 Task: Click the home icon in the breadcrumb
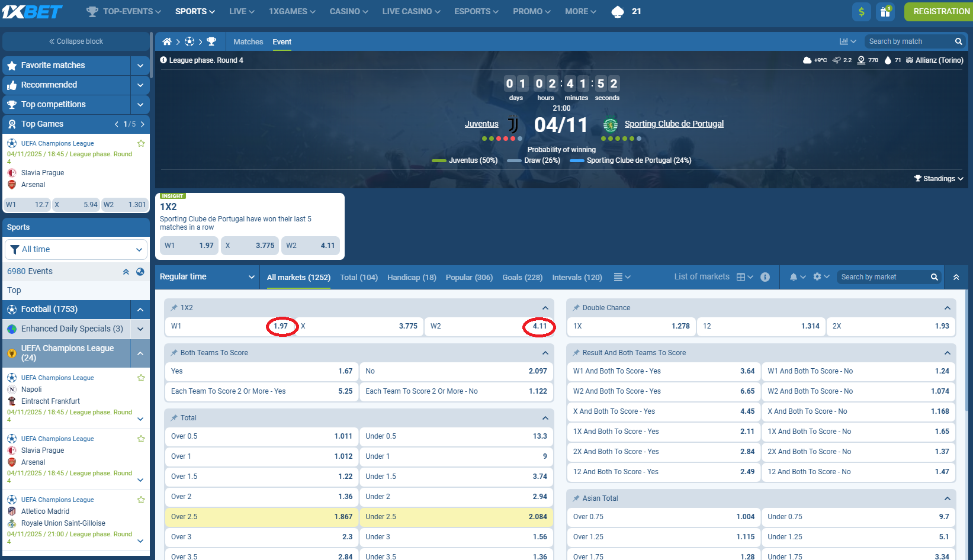click(x=167, y=41)
